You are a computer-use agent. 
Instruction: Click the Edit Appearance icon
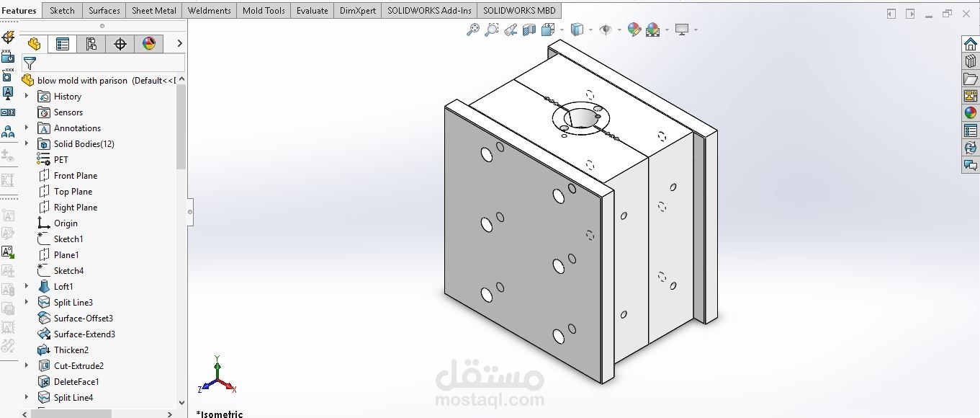(634, 30)
